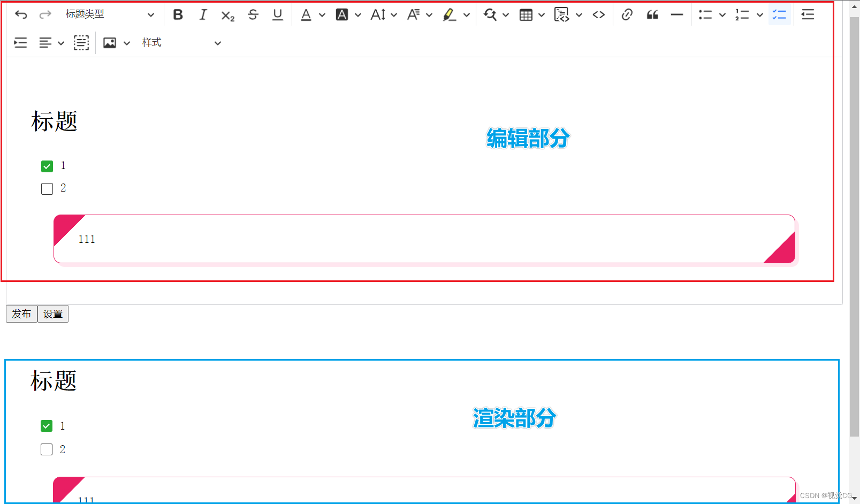
Task: Click the block quote icon
Action: tap(652, 14)
